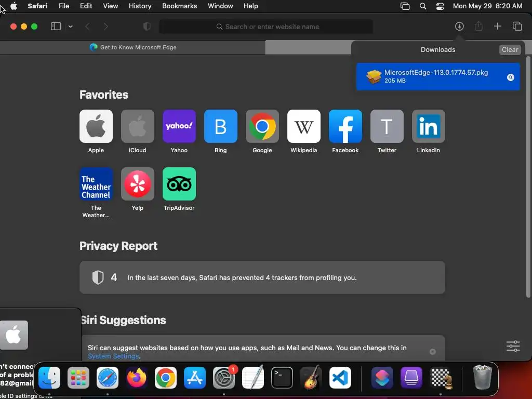
Task: Open the Apple menu
Action: (x=14, y=6)
